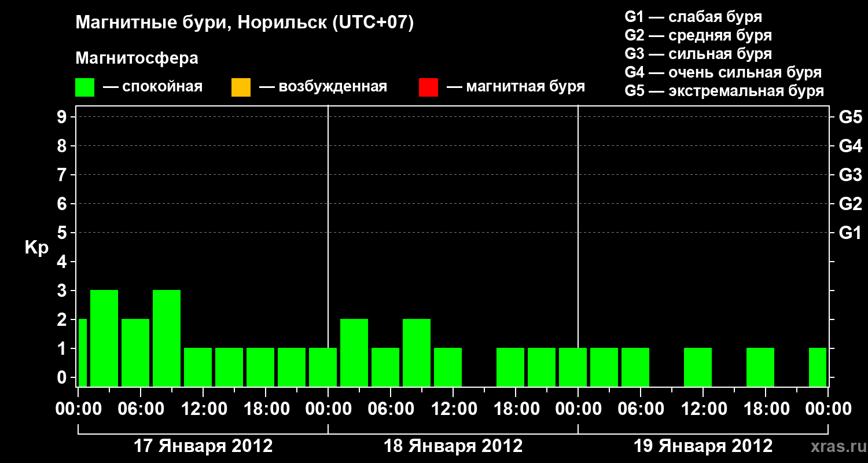
Task: Click the '06:00' tick label for 17 January
Action: (141, 409)
